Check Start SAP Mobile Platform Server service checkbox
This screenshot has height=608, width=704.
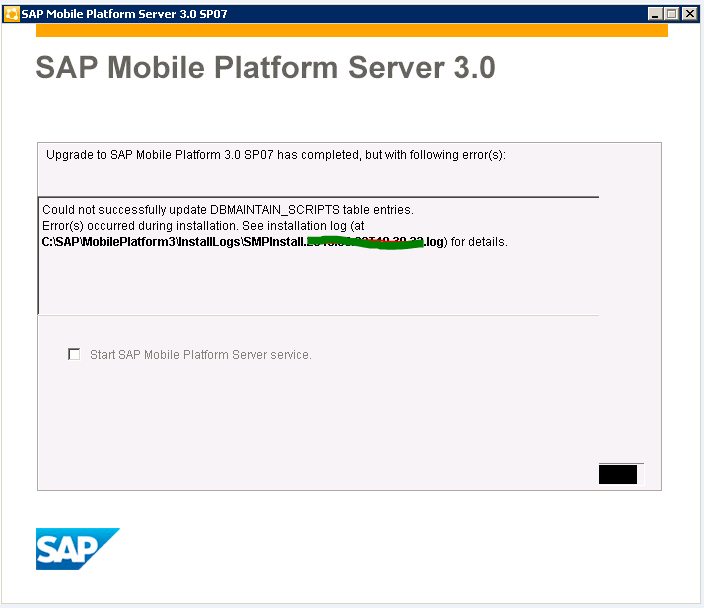point(74,354)
